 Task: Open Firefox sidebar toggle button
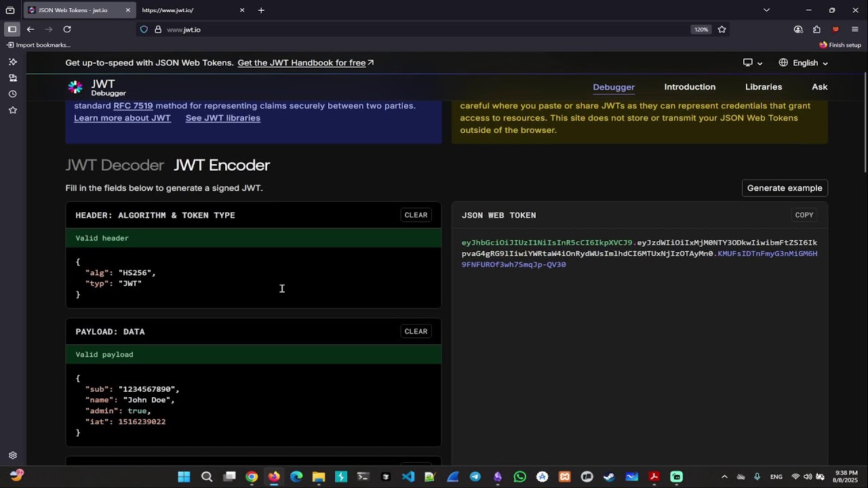pyautogui.click(x=12, y=29)
